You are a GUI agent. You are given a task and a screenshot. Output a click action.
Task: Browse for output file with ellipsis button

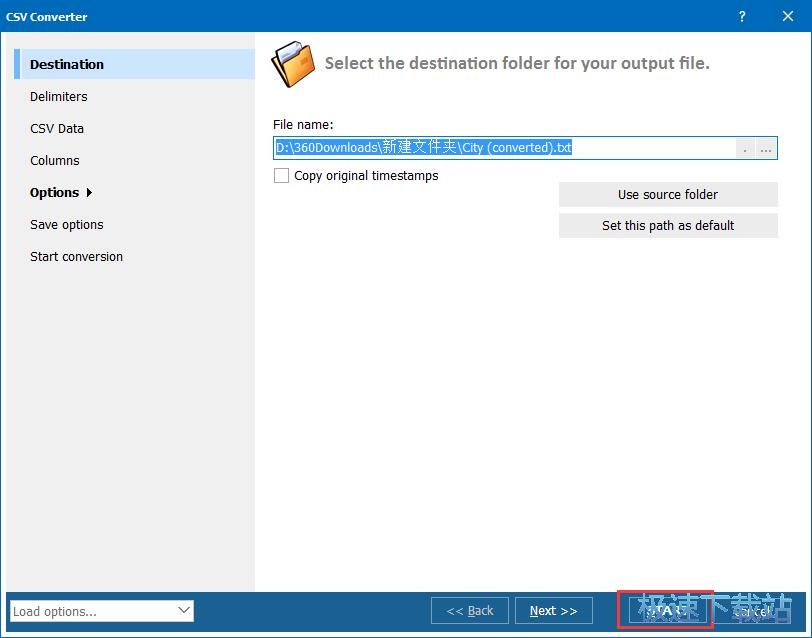coord(766,149)
